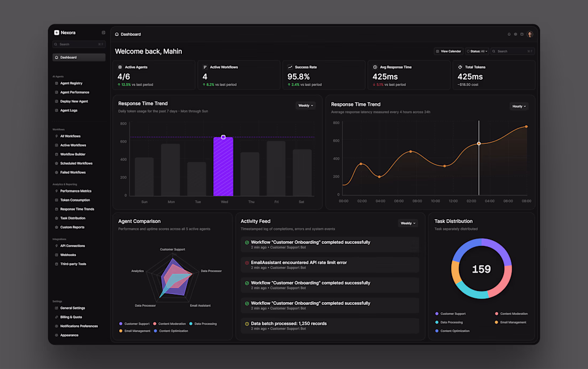Screen dimensions: 588x369
Task: Click the Nexora logo icon
Action: [x=57, y=33]
